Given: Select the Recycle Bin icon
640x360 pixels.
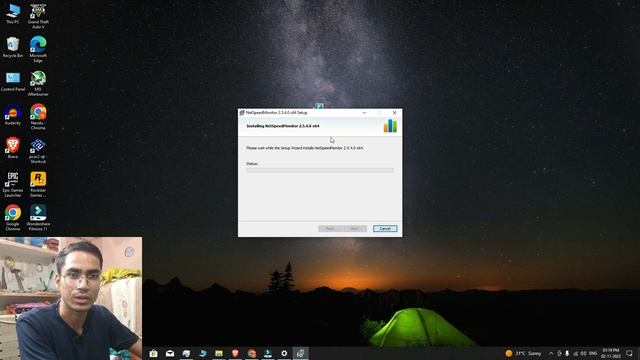Looking at the screenshot, I should click(13, 47).
